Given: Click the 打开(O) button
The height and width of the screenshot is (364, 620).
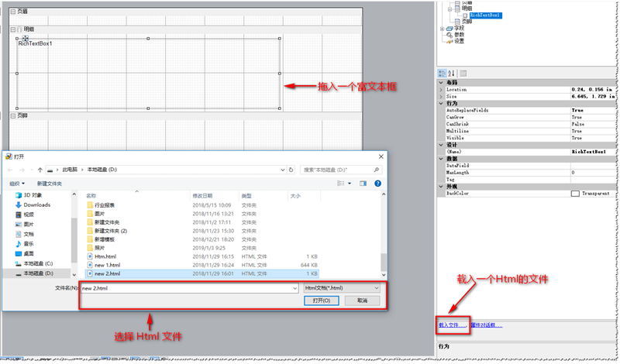Looking at the screenshot, I should [322, 300].
